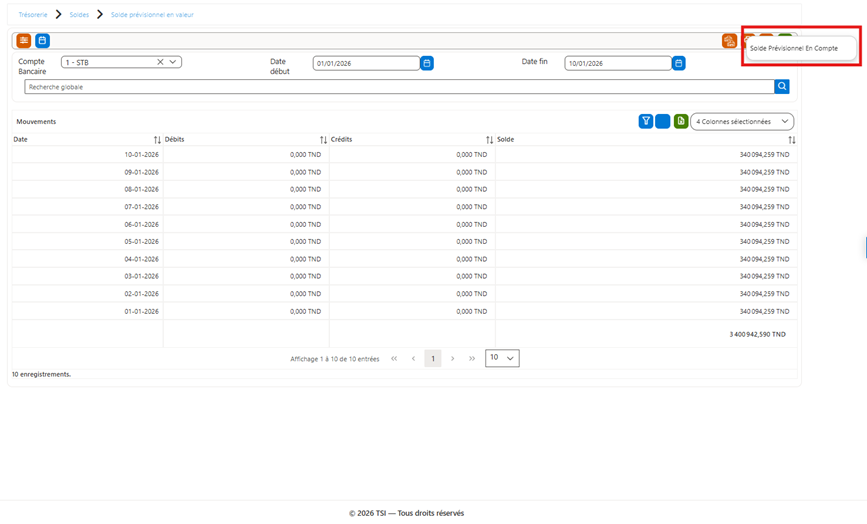Click the blue calendar icon in top toolbar
The image size is (867, 524).
tap(43, 40)
